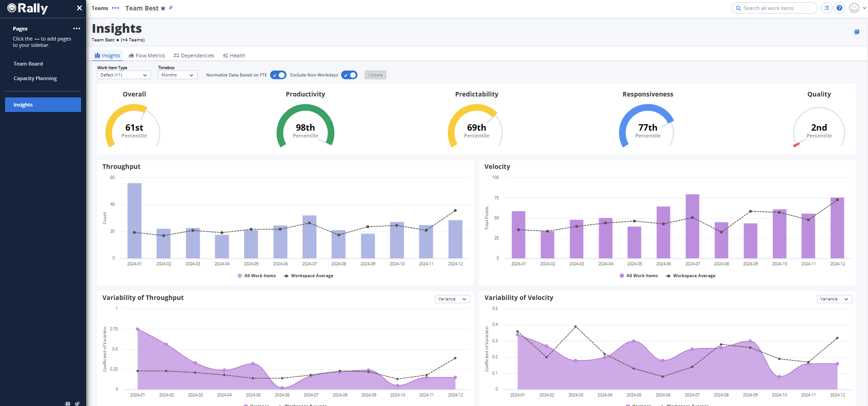Open the Work Item Type dropdown
The height and width of the screenshot is (406, 868).
123,75
